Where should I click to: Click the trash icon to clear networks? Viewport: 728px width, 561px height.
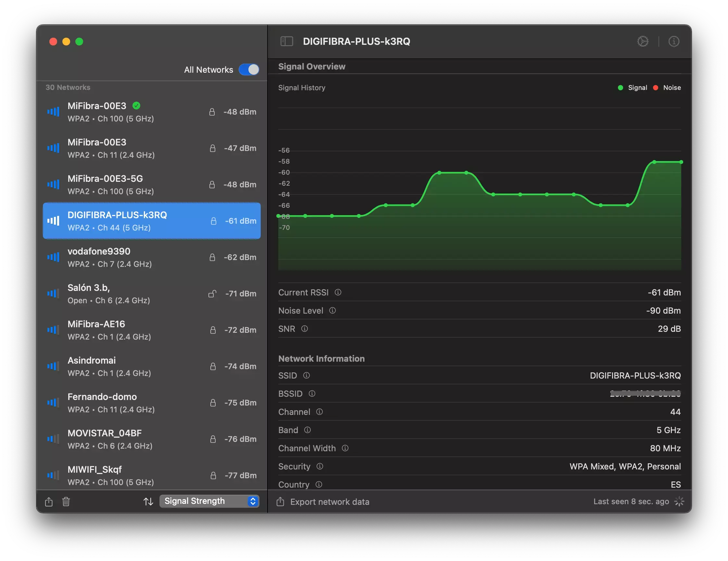[x=66, y=501]
